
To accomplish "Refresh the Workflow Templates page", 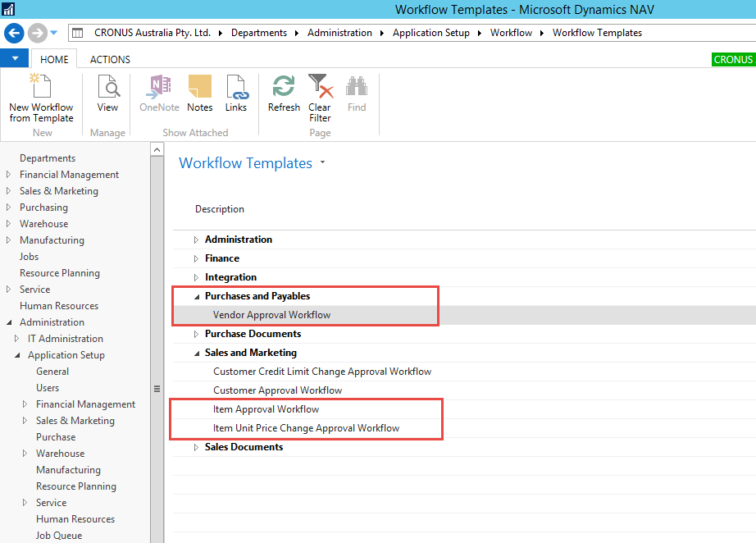I will tap(283, 94).
